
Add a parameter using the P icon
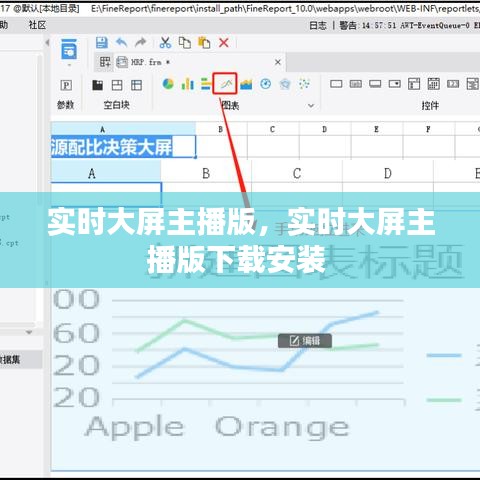point(66,85)
